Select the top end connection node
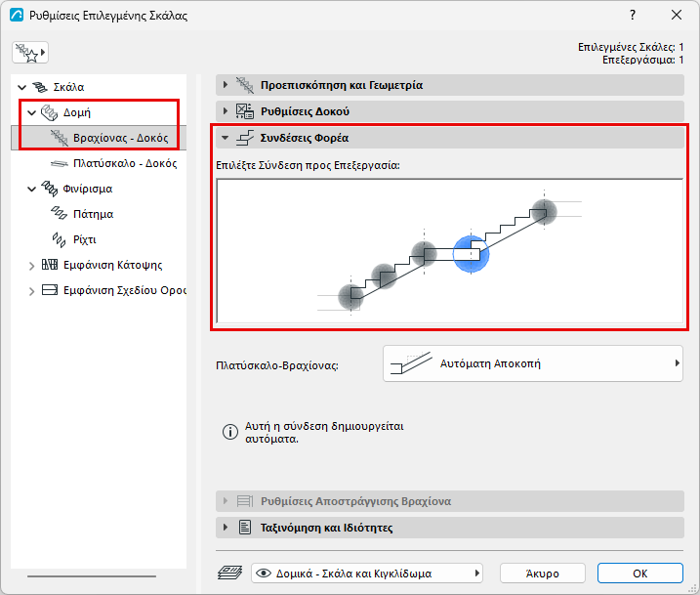This screenshot has height=595, width=700. (544, 211)
